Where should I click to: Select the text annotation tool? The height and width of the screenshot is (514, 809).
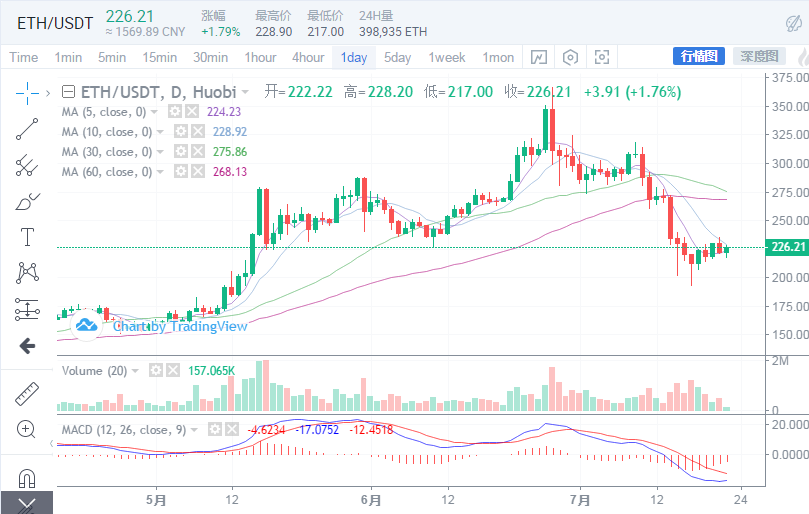click(x=27, y=237)
